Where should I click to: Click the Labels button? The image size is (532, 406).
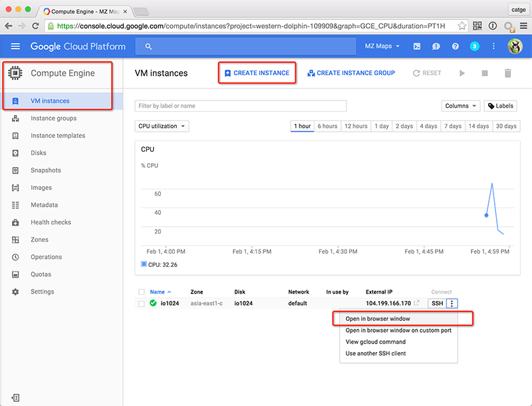(x=501, y=106)
